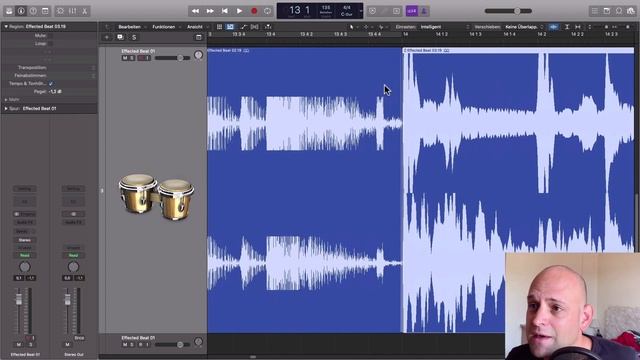Image resolution: width=640 pixels, height=360 pixels.
Task: Click the duplicate track icon
Action: 120,37
